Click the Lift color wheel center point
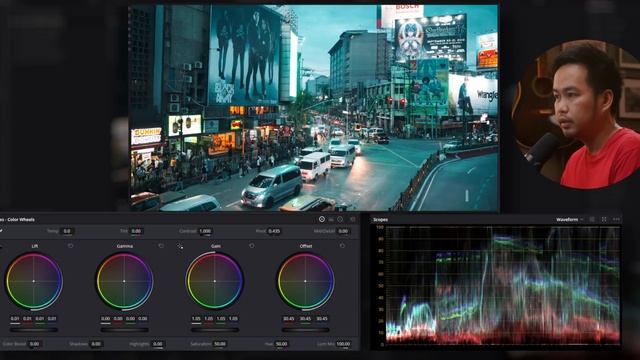Viewport: 640px width, 360px height. (x=33, y=281)
